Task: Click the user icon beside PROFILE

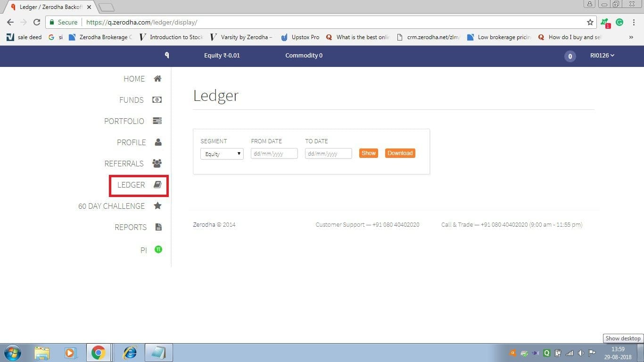Action: tap(158, 142)
